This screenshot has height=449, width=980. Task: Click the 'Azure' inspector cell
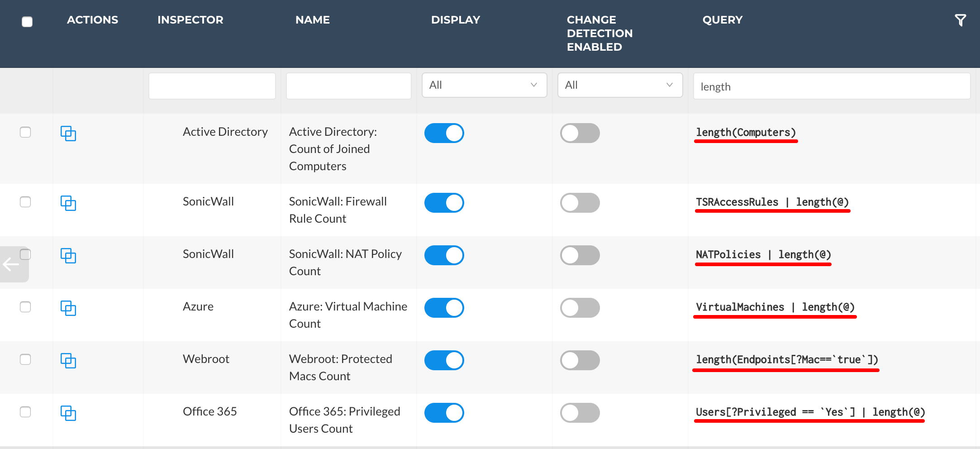click(198, 306)
